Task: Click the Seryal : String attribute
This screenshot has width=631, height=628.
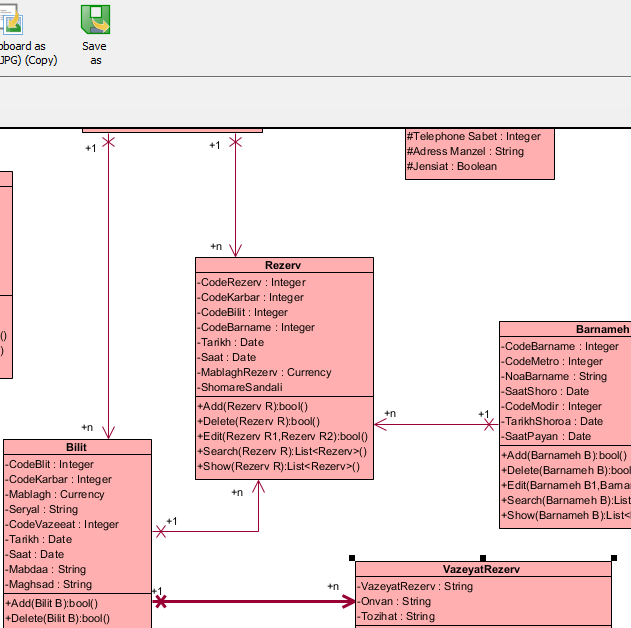Action: pyautogui.click(x=41, y=509)
